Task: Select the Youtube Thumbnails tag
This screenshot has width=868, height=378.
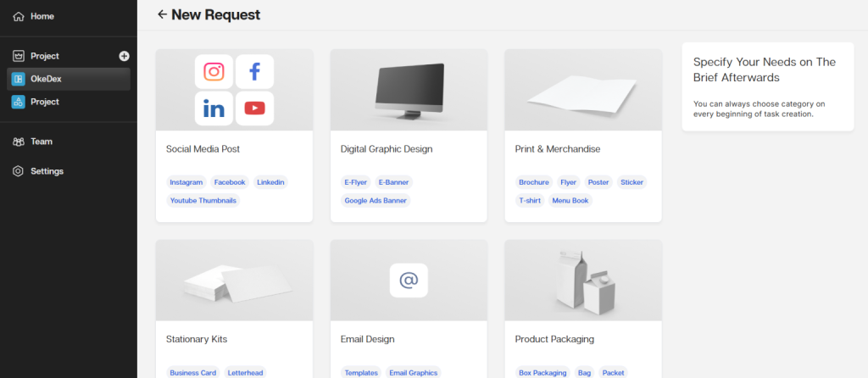Action: 203,201
